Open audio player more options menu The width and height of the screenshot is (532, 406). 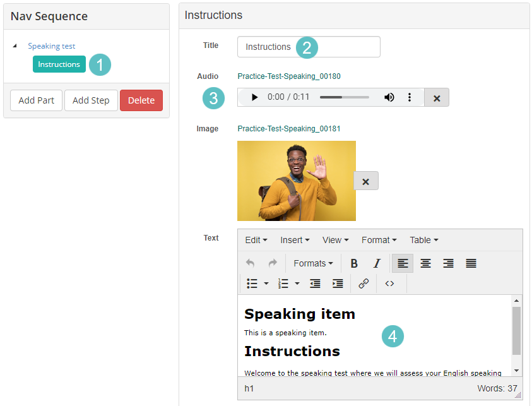pos(410,97)
